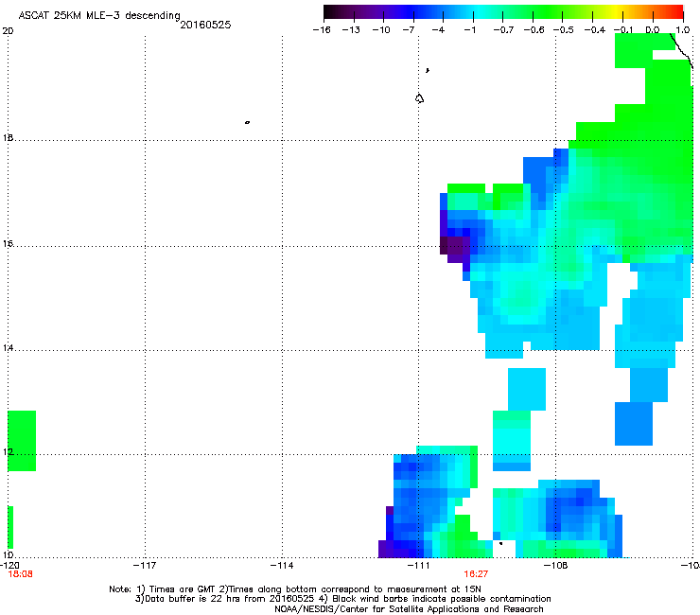Click the red time stamp 16:27

tap(476, 574)
